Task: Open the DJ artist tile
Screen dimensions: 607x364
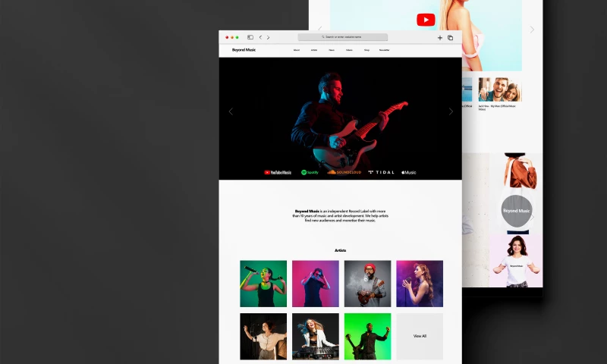Action: [x=316, y=337]
